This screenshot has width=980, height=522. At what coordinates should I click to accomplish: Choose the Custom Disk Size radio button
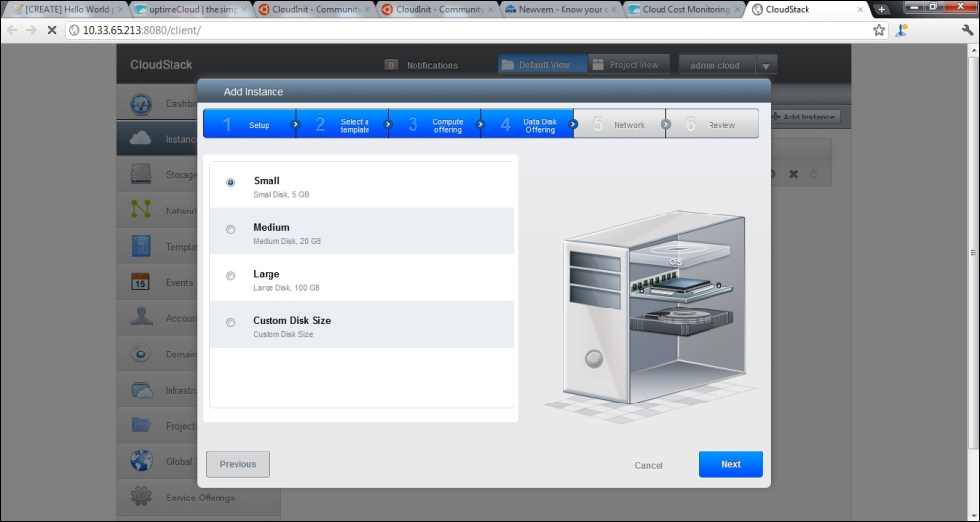pos(231,323)
